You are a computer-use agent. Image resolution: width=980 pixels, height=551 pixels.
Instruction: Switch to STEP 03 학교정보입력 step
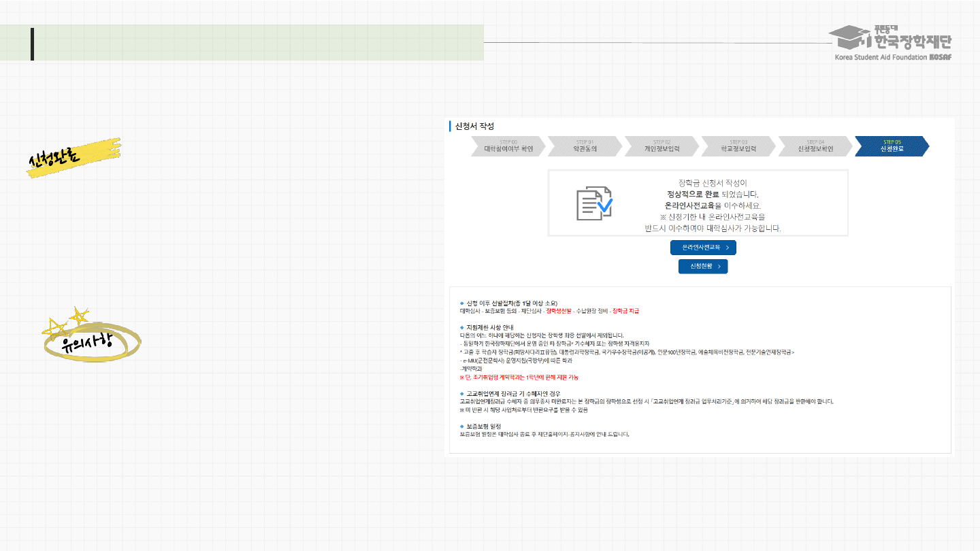[x=738, y=146]
